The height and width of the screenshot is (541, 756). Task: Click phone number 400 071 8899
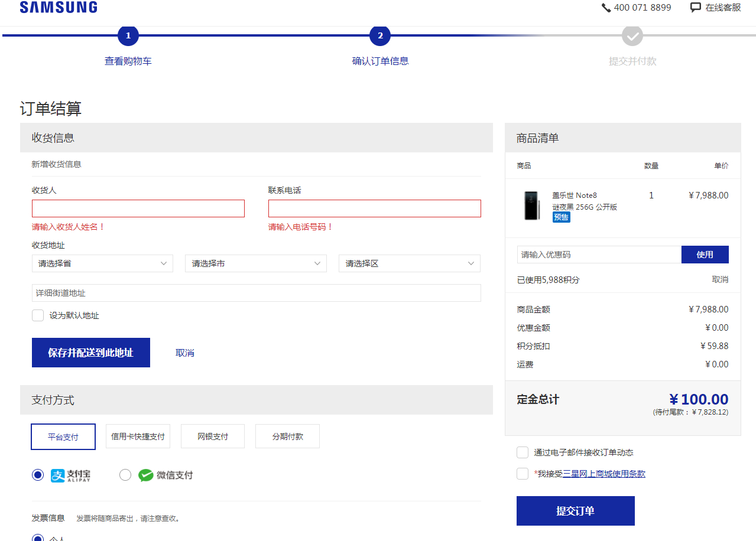(x=643, y=8)
